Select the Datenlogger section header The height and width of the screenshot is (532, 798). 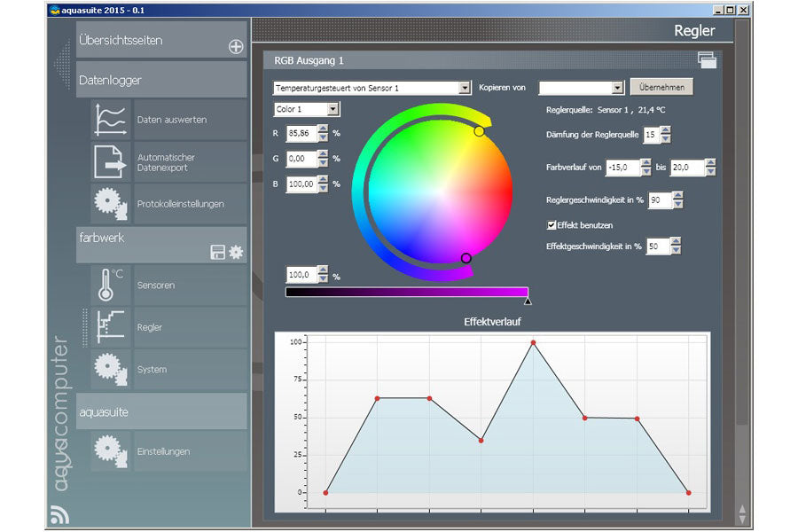coord(161,80)
